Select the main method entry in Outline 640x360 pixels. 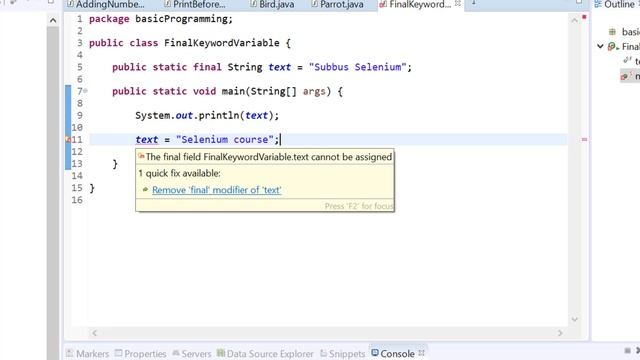tap(630, 76)
